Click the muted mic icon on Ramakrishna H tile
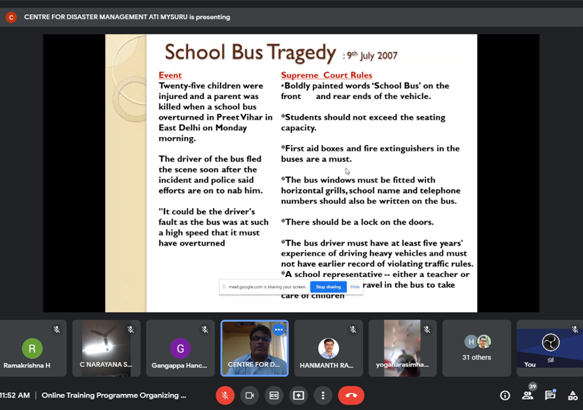The image size is (583, 410). [x=57, y=329]
